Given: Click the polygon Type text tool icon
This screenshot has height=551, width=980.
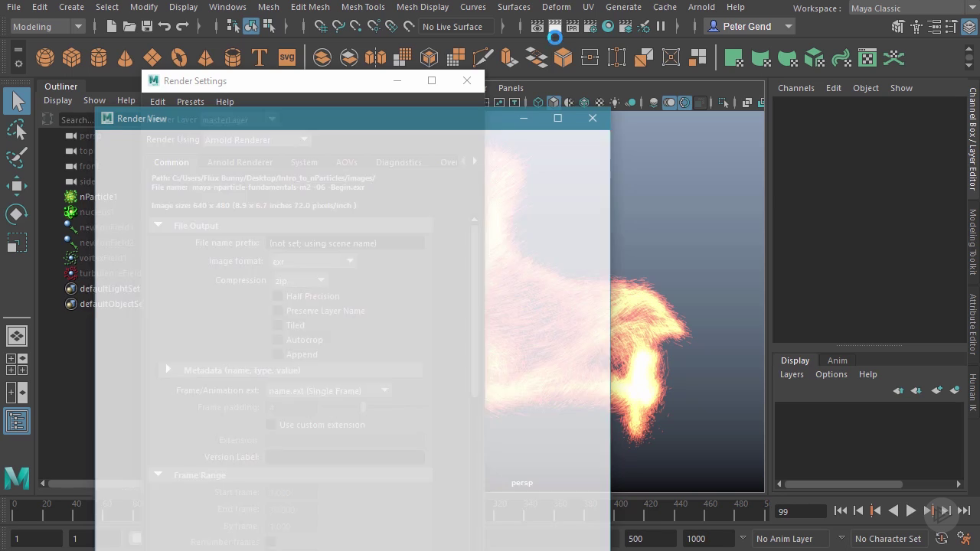Looking at the screenshot, I should point(260,58).
